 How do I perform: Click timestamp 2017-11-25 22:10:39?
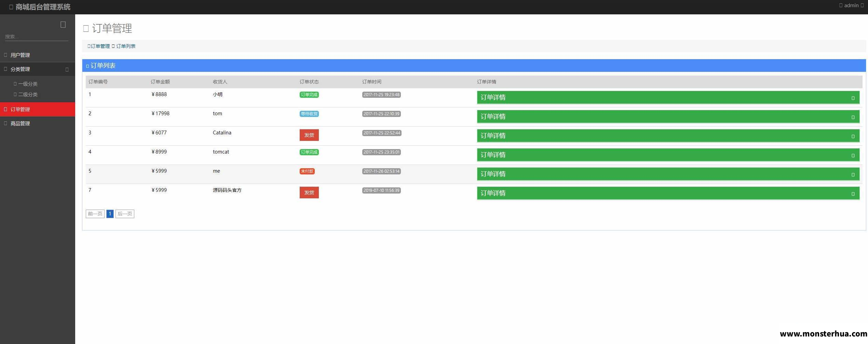pos(381,114)
